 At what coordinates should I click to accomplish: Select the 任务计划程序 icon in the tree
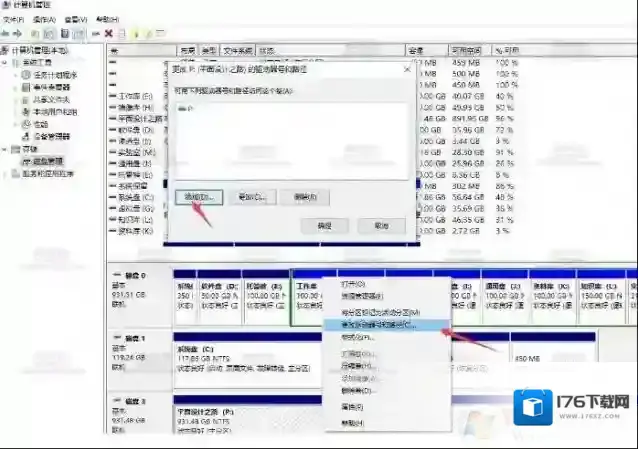coord(27,74)
